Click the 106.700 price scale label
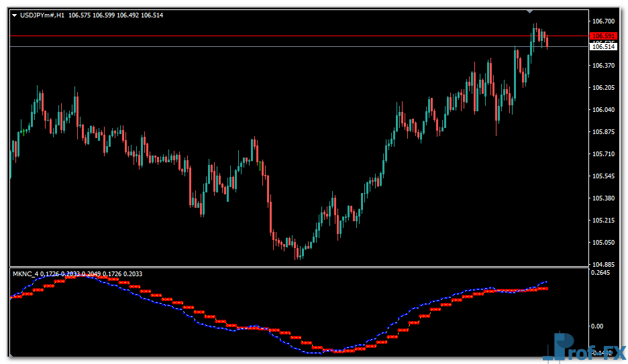Screen dimensions: 628x364 (603, 21)
